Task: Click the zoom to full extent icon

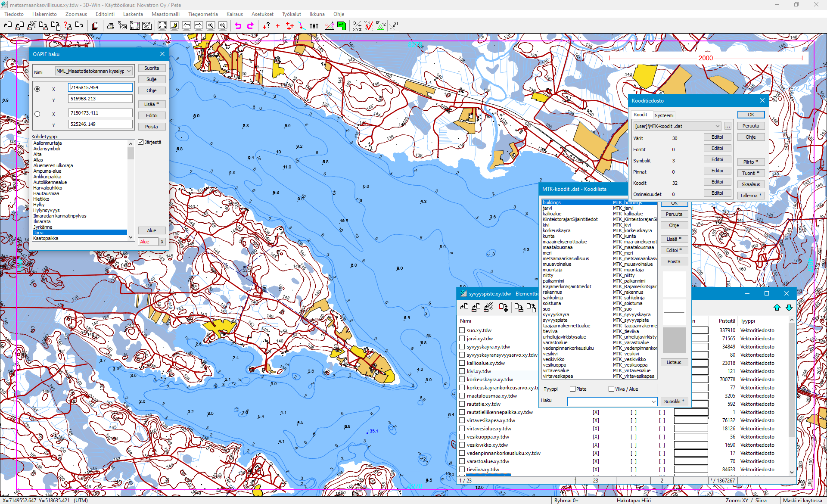Action: click(162, 26)
